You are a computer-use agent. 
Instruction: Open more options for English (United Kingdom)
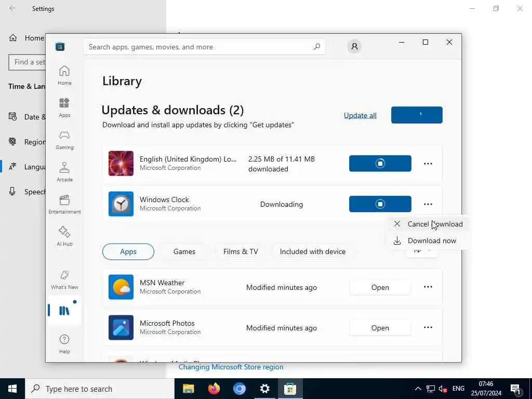pyautogui.click(x=428, y=164)
